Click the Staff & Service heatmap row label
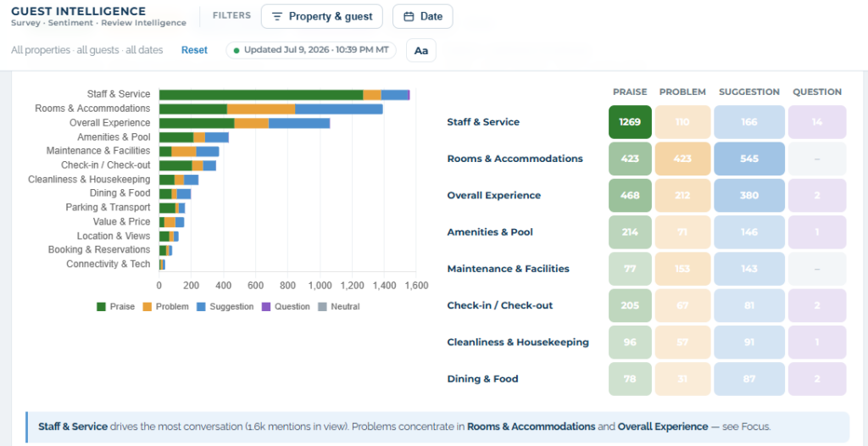Screen dimensions: 868x446 483,122
